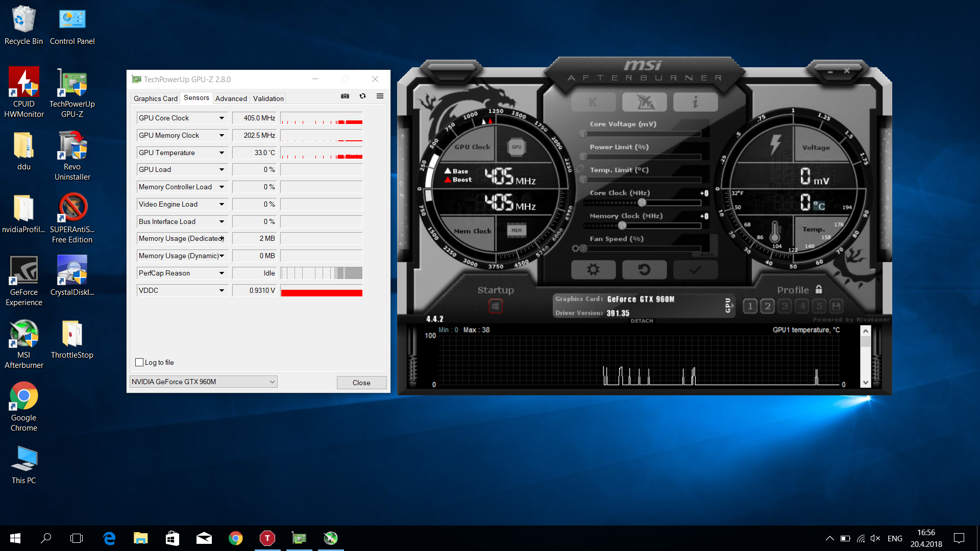Select Afterburner profile slot 5
Image resolution: width=980 pixels, height=551 pixels.
click(819, 306)
